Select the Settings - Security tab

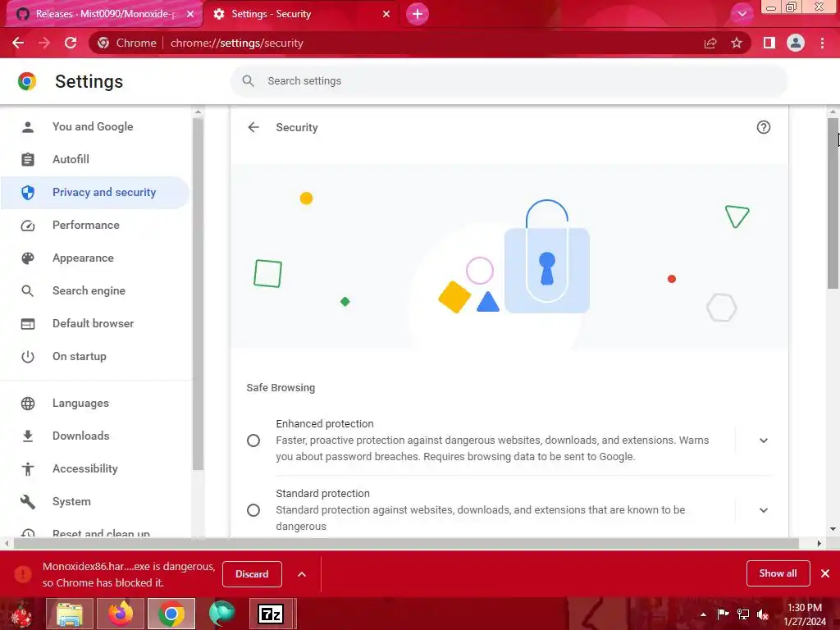(x=303, y=14)
